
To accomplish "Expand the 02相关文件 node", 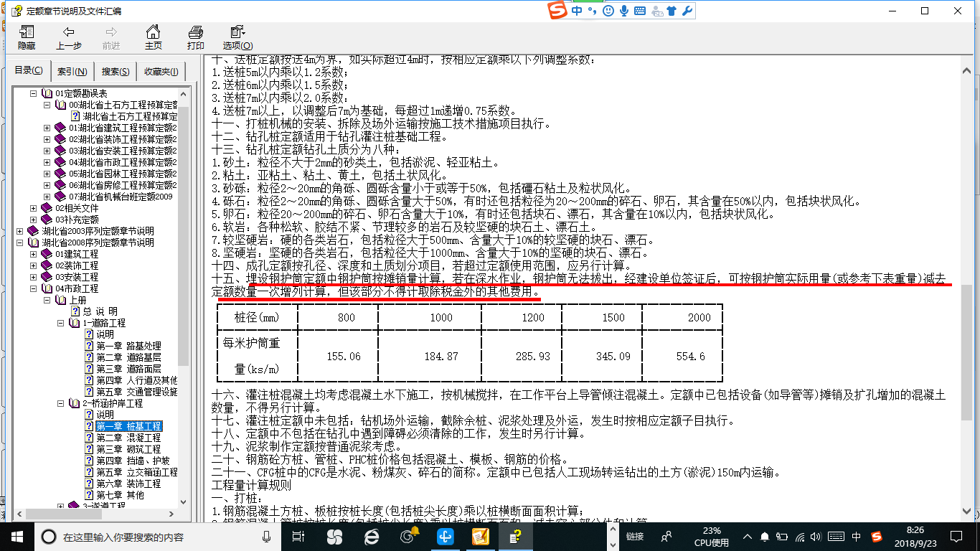I will pyautogui.click(x=33, y=208).
